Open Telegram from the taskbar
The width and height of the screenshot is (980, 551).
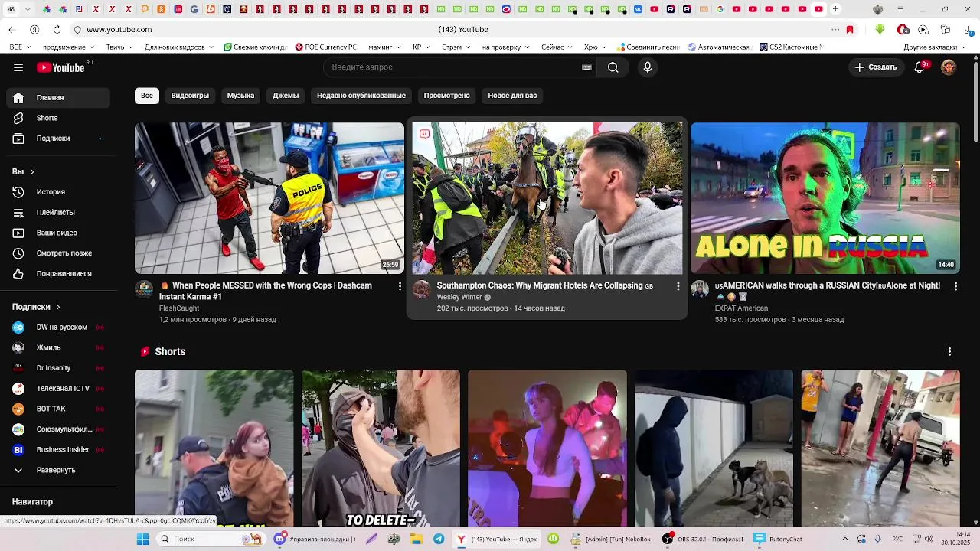pyautogui.click(x=439, y=540)
